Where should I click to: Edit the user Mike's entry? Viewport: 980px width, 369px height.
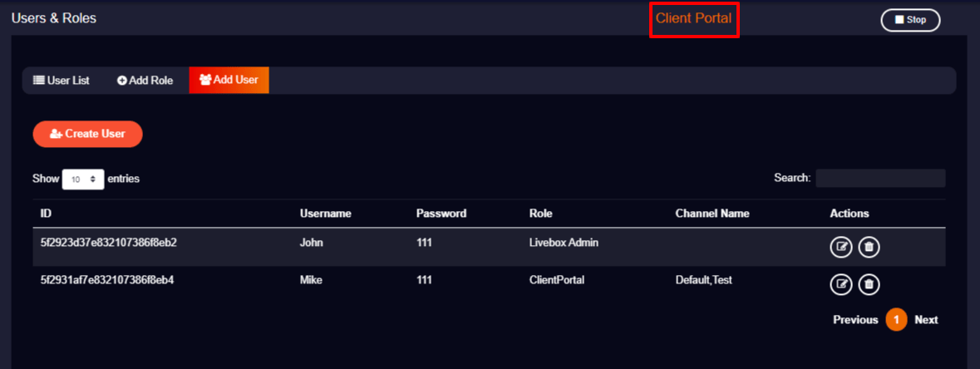pyautogui.click(x=840, y=285)
